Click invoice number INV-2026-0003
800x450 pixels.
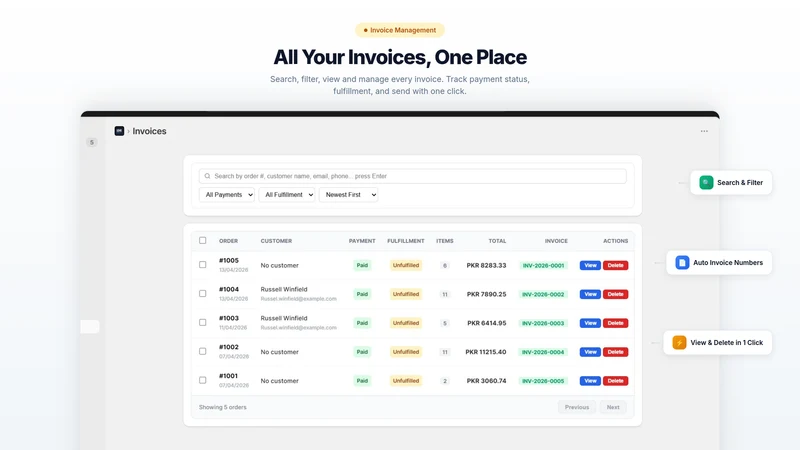[x=543, y=323]
